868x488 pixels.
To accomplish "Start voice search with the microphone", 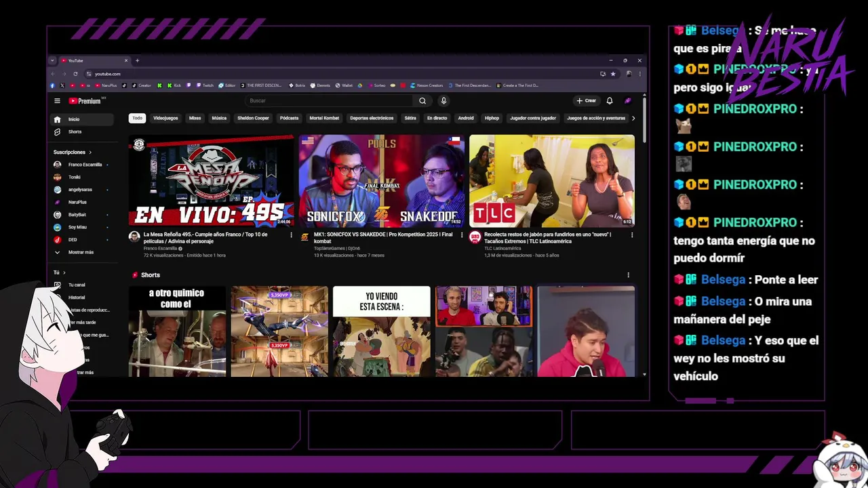I will [443, 101].
